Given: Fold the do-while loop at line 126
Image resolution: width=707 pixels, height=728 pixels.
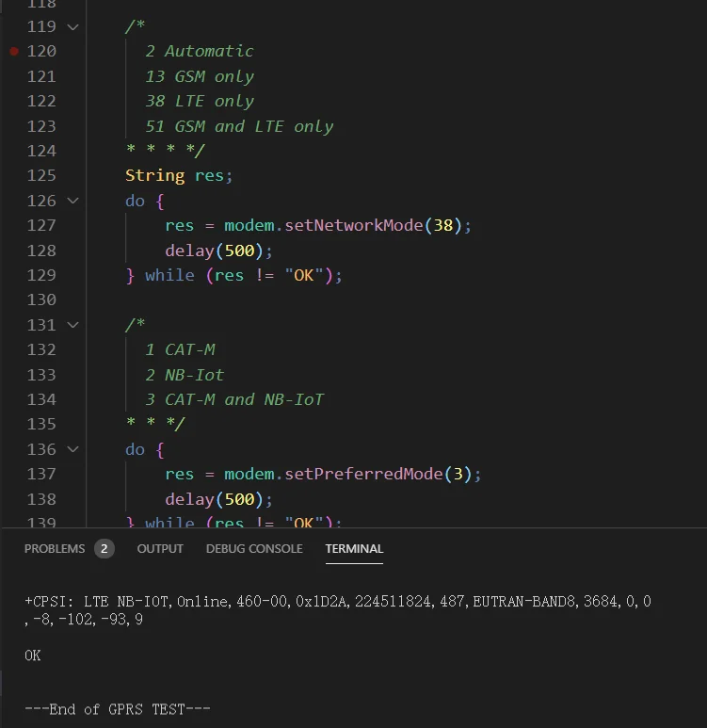Looking at the screenshot, I should pyautogui.click(x=73, y=201).
